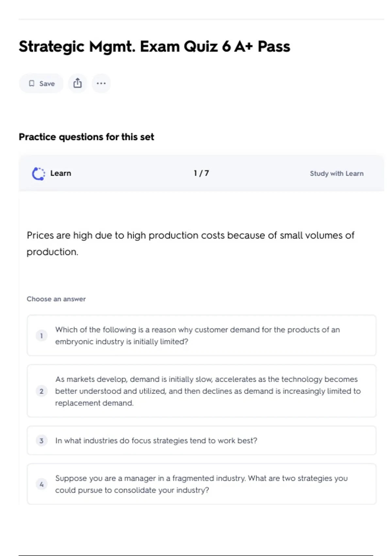This screenshot has width=392, height=556.
Task: Click the Strategic Mgmt. Exam Quiz title
Action: tap(154, 46)
